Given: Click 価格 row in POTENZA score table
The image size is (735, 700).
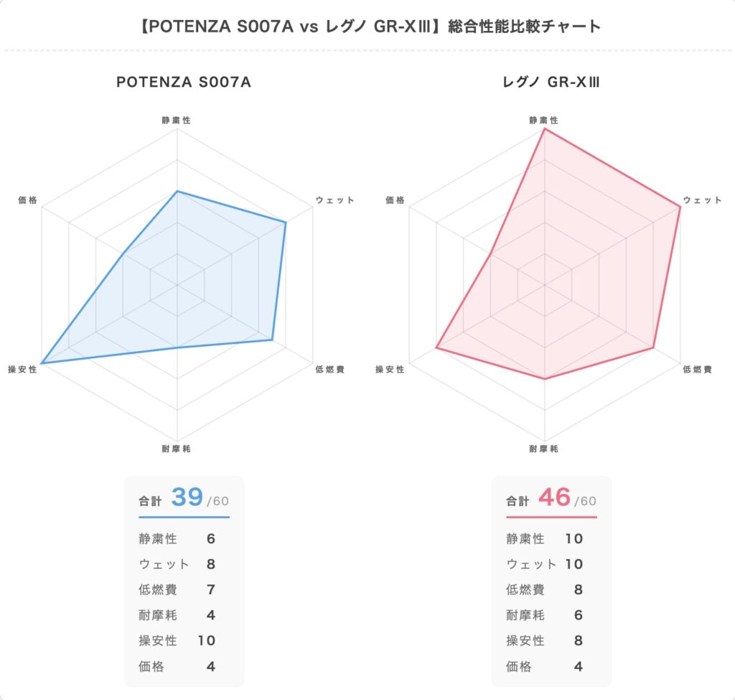Looking at the screenshot, I should point(177,666).
